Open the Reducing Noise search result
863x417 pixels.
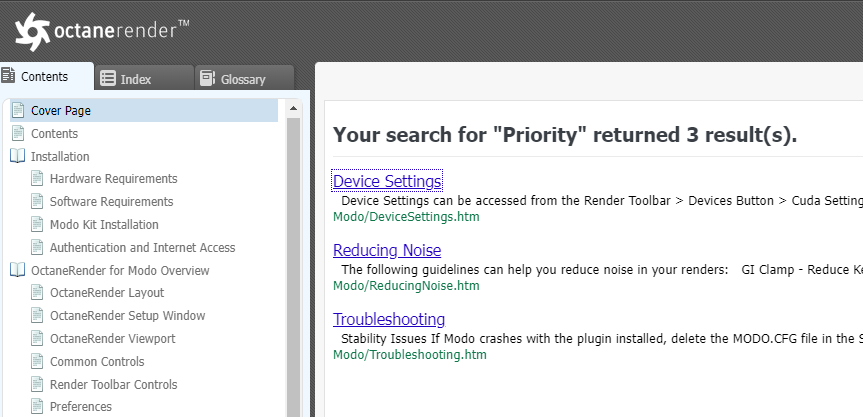387,250
